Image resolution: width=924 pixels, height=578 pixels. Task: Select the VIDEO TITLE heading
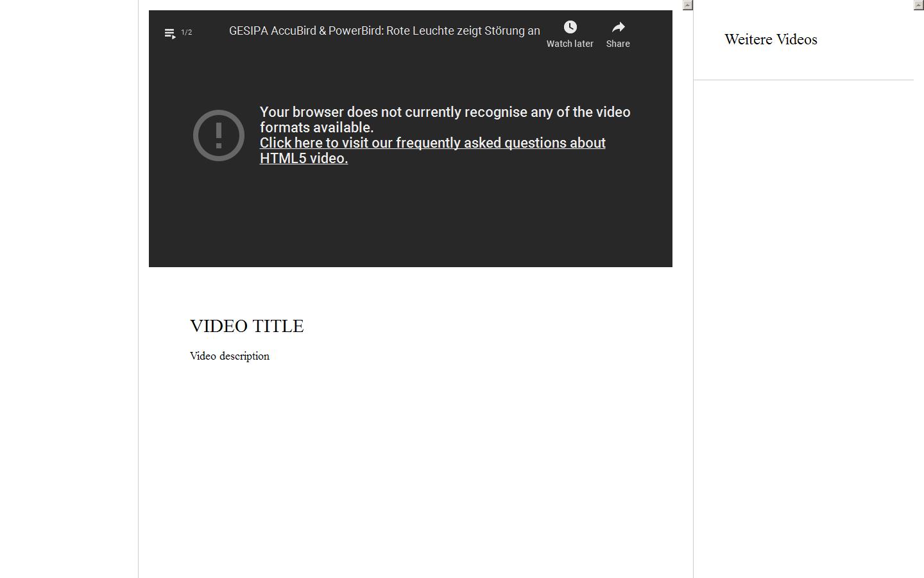pos(247,326)
